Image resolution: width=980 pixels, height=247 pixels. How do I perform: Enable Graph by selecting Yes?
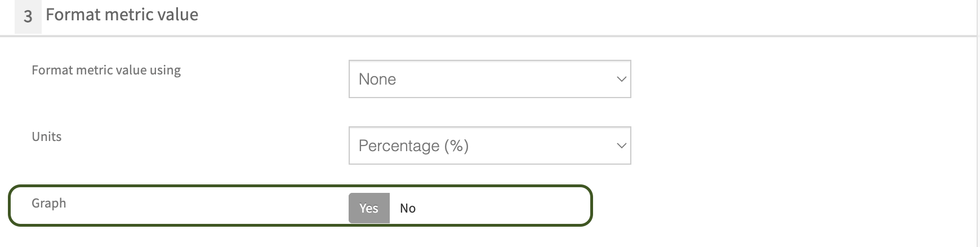[x=369, y=208]
